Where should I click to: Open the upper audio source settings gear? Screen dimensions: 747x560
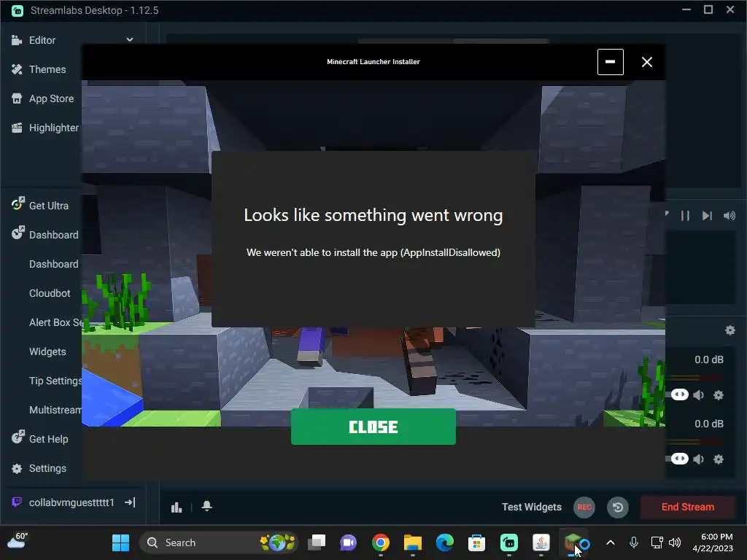pos(719,395)
